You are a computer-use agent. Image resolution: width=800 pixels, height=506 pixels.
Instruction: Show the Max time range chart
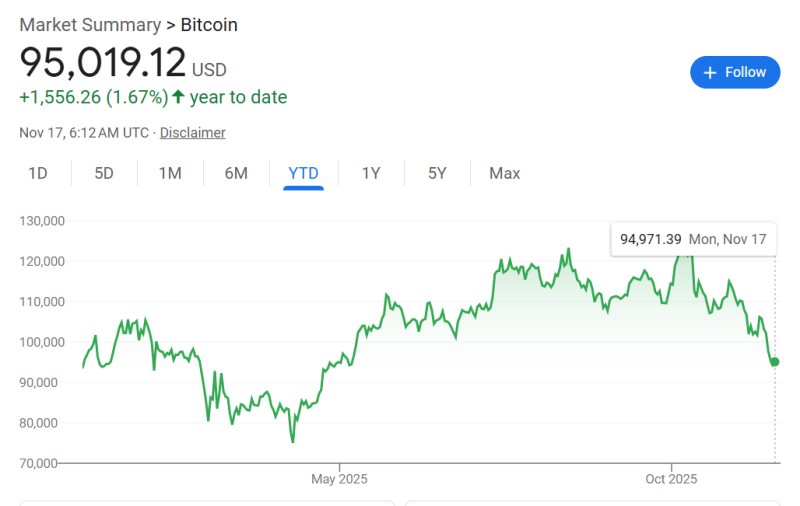(x=504, y=173)
